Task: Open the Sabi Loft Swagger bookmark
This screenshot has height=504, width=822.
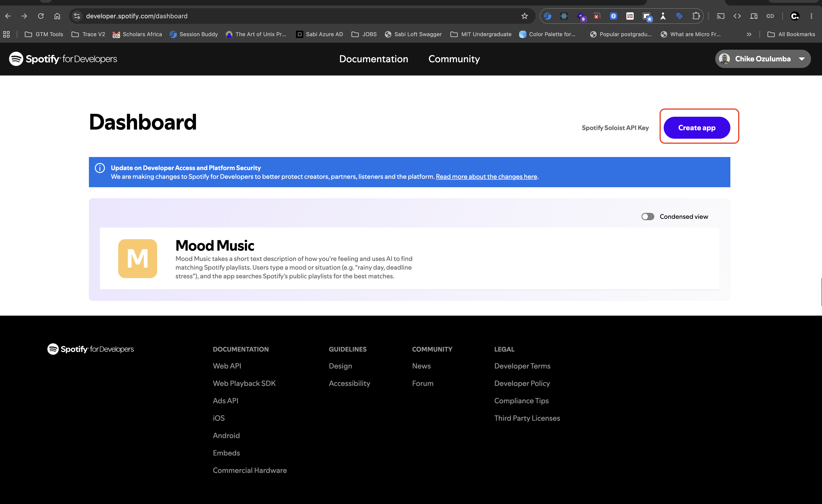Action: [413, 34]
